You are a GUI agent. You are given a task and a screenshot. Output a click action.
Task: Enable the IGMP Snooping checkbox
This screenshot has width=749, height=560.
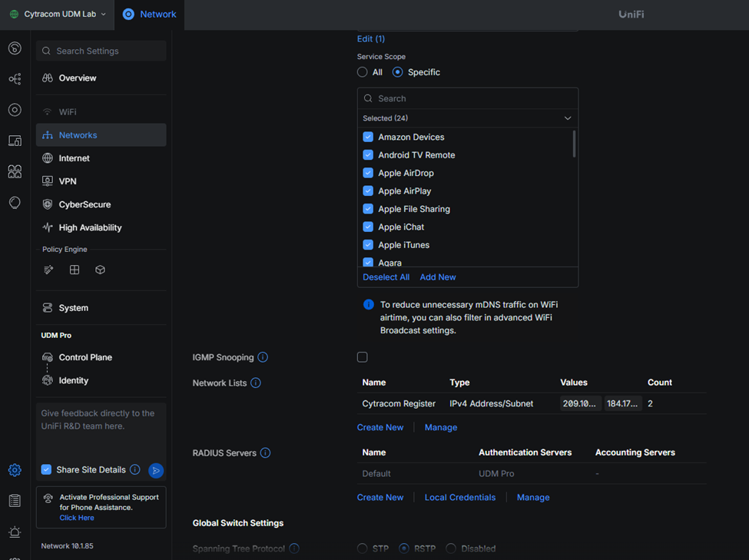363,357
